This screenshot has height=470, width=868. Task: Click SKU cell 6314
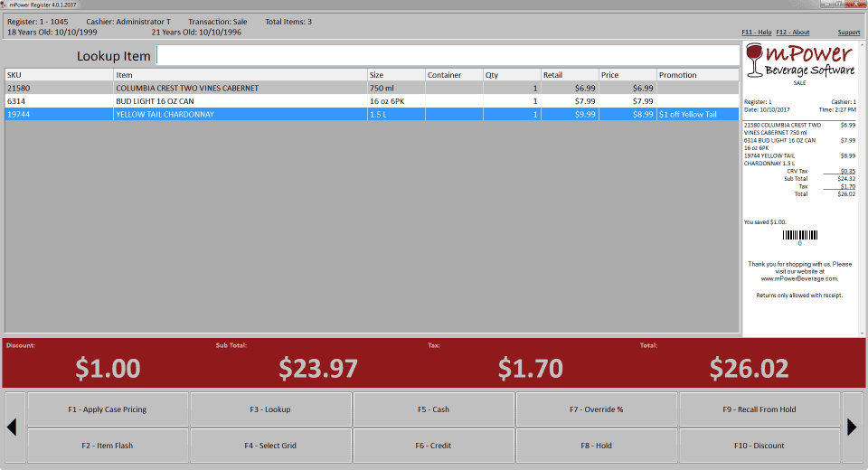pyautogui.click(x=59, y=101)
